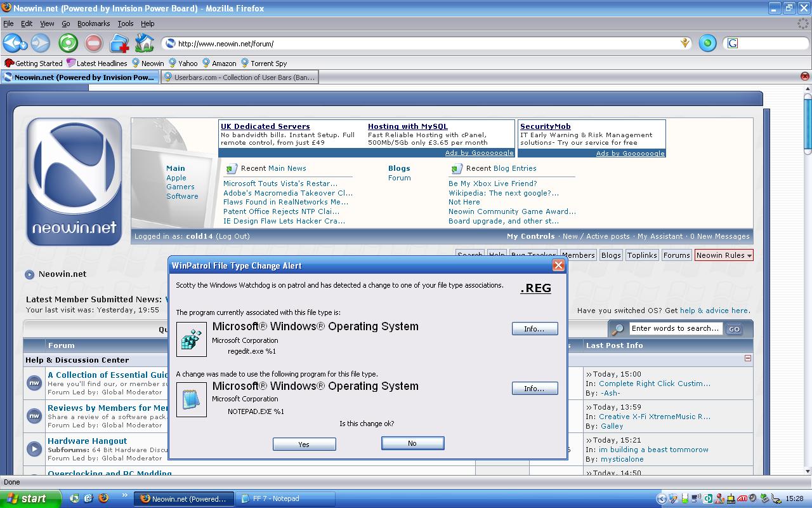Open the File menu
Image resolution: width=812 pixels, height=508 pixels.
point(8,23)
